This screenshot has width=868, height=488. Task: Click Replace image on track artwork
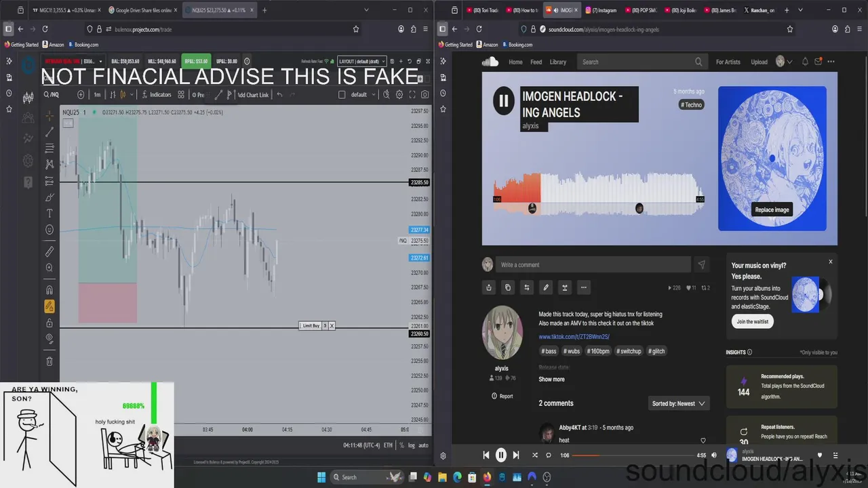[772, 209]
